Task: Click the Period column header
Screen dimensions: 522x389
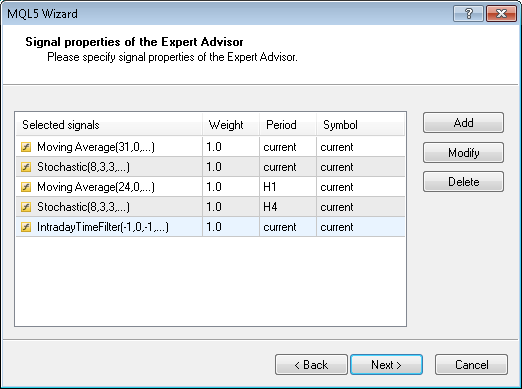Action: 288,125
